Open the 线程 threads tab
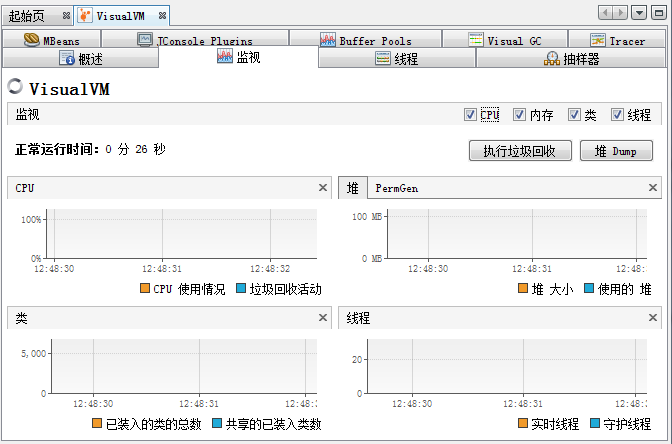The image size is (672, 444). [397, 58]
